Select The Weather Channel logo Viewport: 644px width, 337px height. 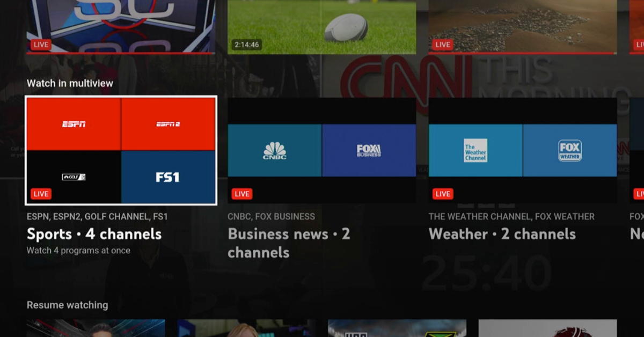pos(475,151)
